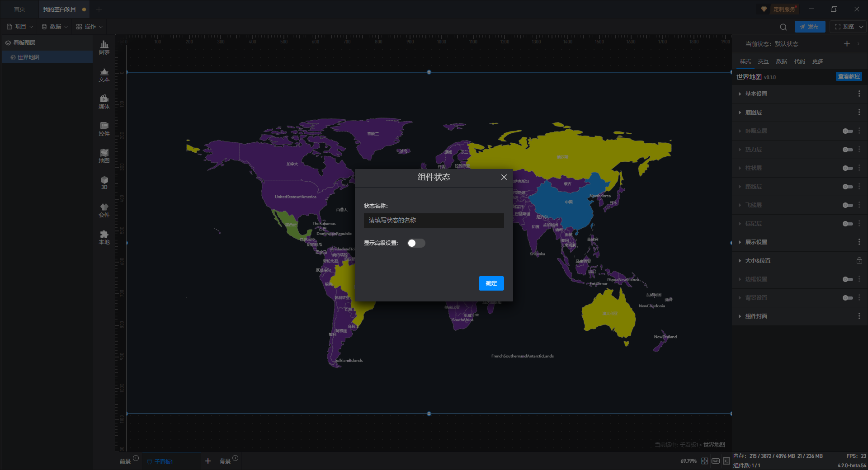Switch to the 数据 properties tab
868x470 pixels.
[781, 61]
